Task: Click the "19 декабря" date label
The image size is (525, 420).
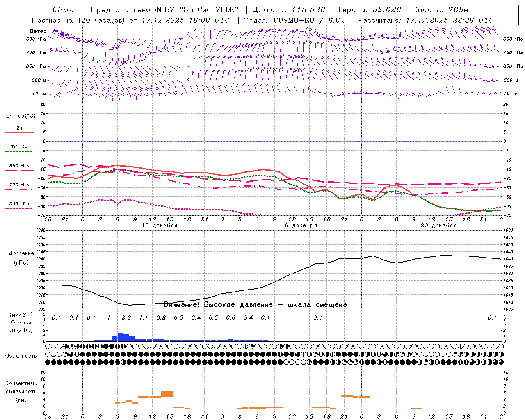Action: pos(299,226)
